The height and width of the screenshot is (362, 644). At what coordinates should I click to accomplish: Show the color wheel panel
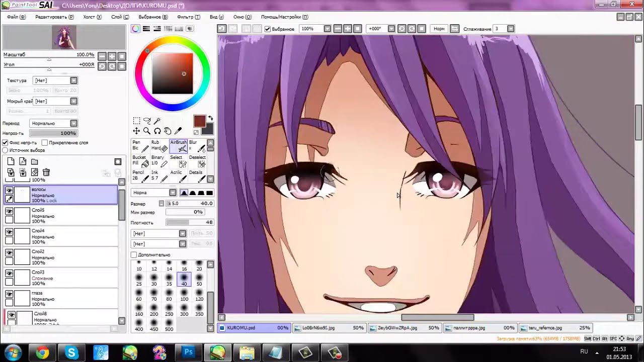tap(136, 29)
